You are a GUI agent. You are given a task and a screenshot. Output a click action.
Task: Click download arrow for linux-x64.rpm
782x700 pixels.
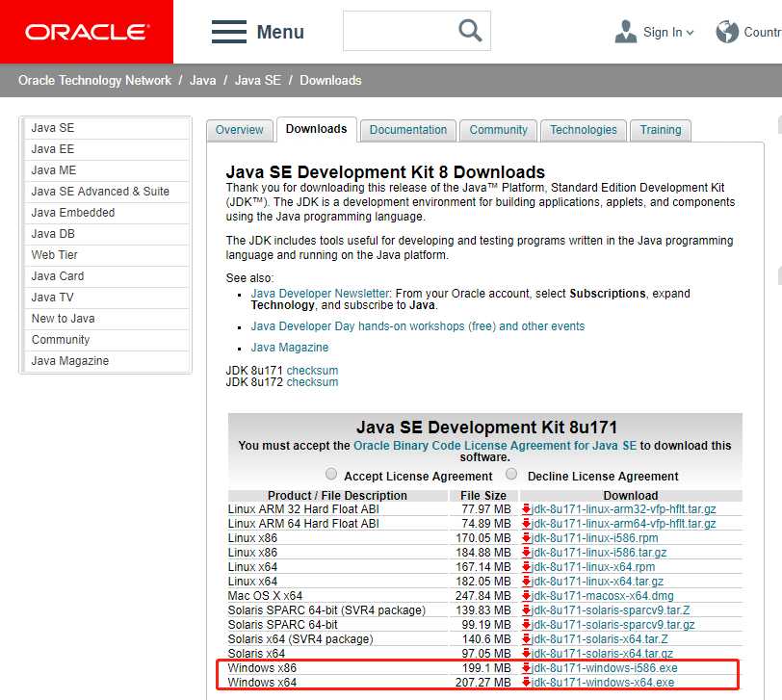526,567
